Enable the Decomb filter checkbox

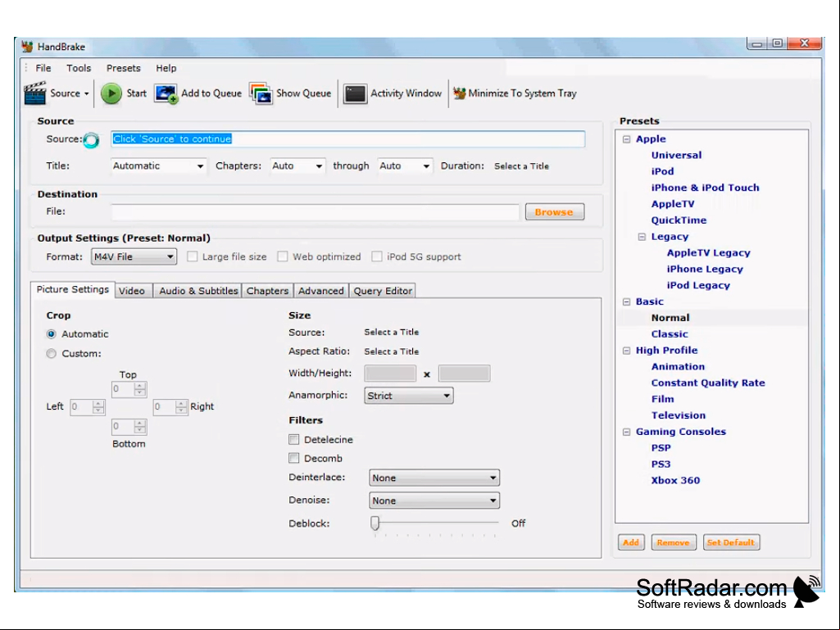pyautogui.click(x=293, y=458)
